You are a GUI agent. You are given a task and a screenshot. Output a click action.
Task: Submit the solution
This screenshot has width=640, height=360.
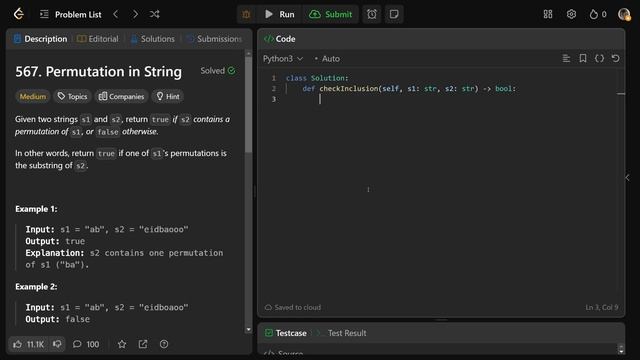tap(331, 14)
